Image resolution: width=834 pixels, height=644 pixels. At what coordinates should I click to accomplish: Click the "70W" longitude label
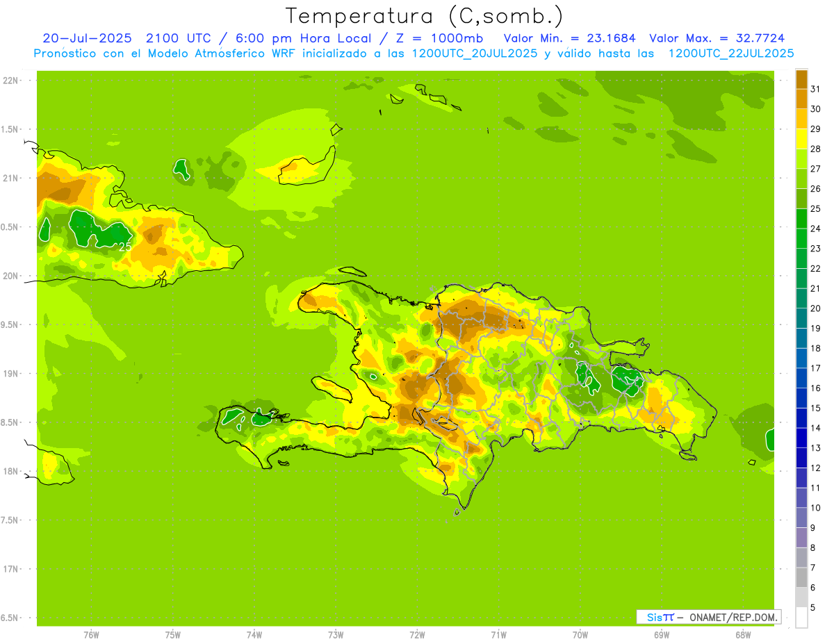click(x=580, y=635)
